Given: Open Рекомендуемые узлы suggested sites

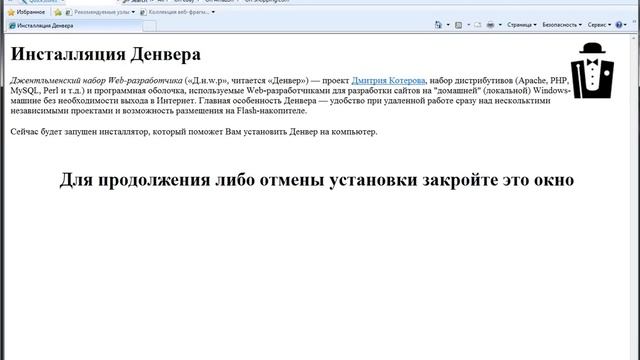Looking at the screenshot, I should pyautogui.click(x=100, y=12).
